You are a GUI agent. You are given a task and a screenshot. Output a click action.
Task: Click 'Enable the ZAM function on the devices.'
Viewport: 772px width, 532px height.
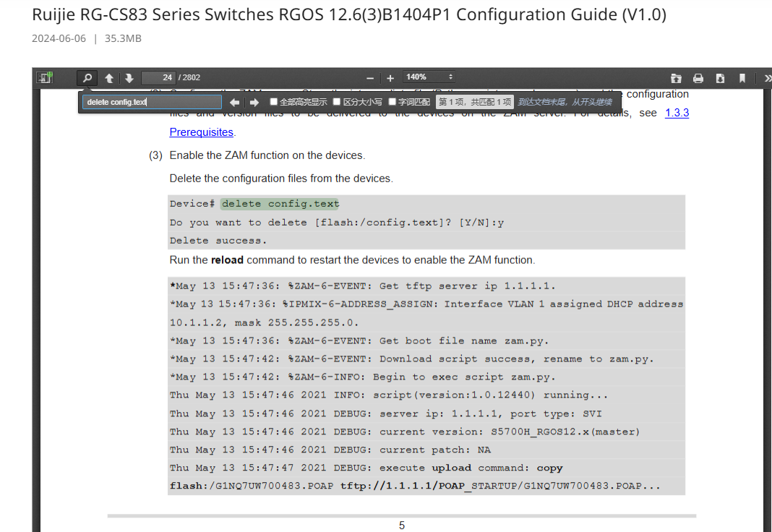267,155
